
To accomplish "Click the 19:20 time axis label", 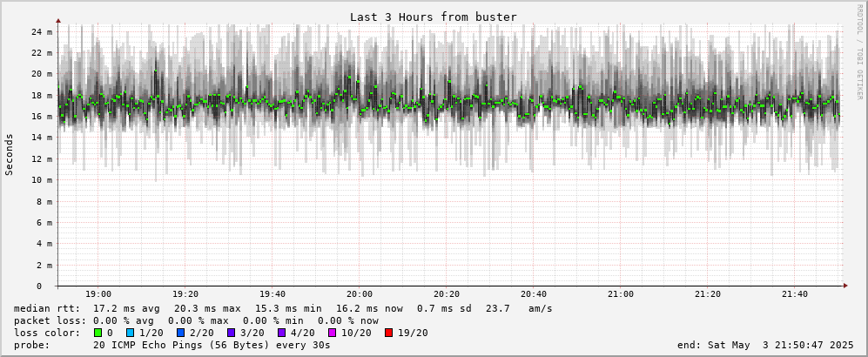I will click(185, 294).
